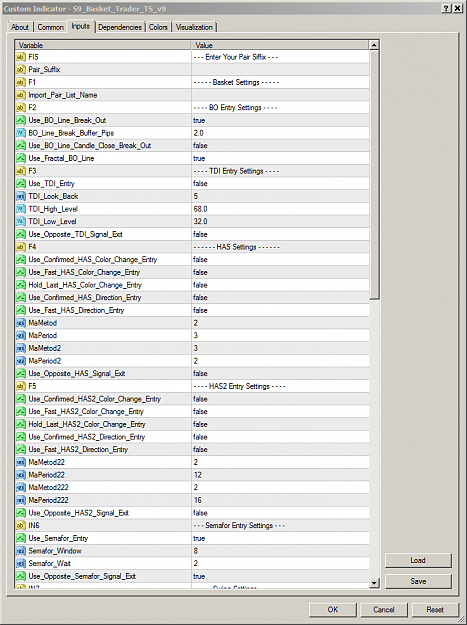This screenshot has height=625, width=467.
Task: Click icon next to Import_Pair_List_Name
Action: click(21, 95)
